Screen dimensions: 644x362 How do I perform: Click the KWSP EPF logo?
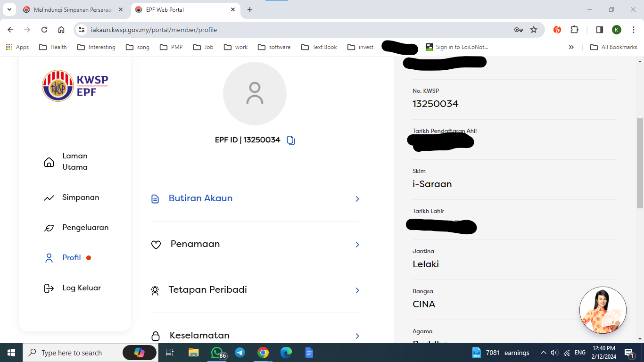click(75, 86)
